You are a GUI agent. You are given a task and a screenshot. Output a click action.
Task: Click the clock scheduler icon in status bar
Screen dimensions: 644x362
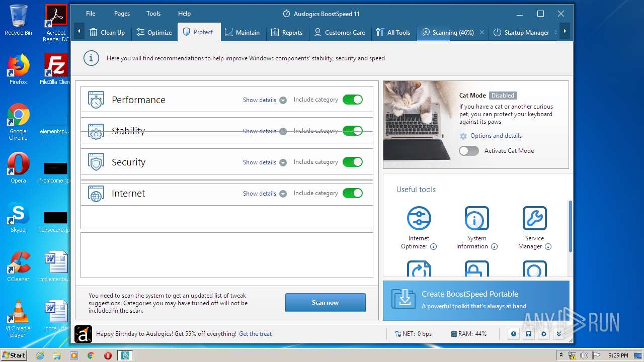(x=513, y=334)
